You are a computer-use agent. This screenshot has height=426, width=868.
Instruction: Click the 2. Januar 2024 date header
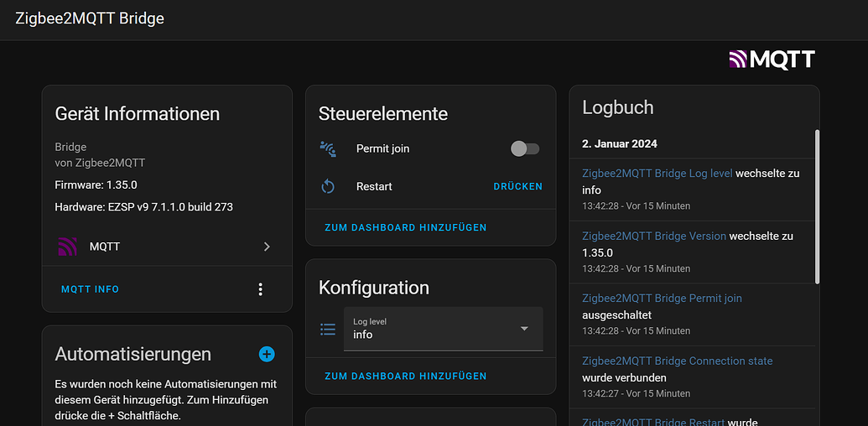[x=620, y=144]
